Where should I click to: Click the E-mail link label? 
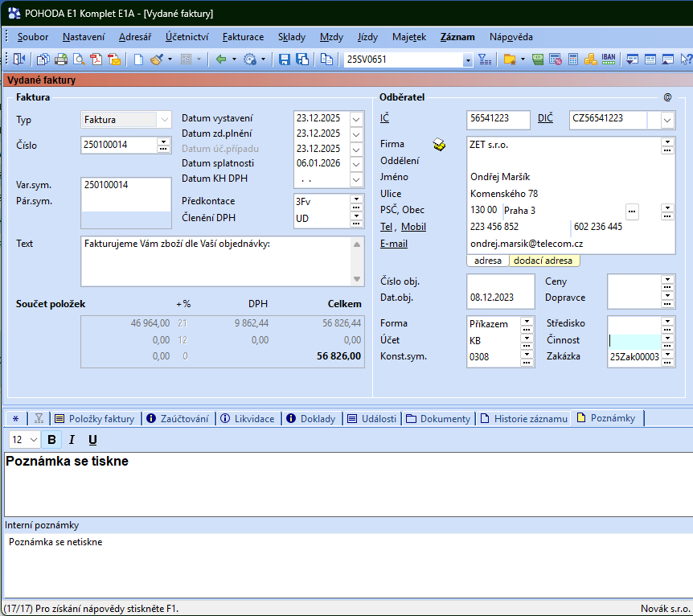coord(394,244)
